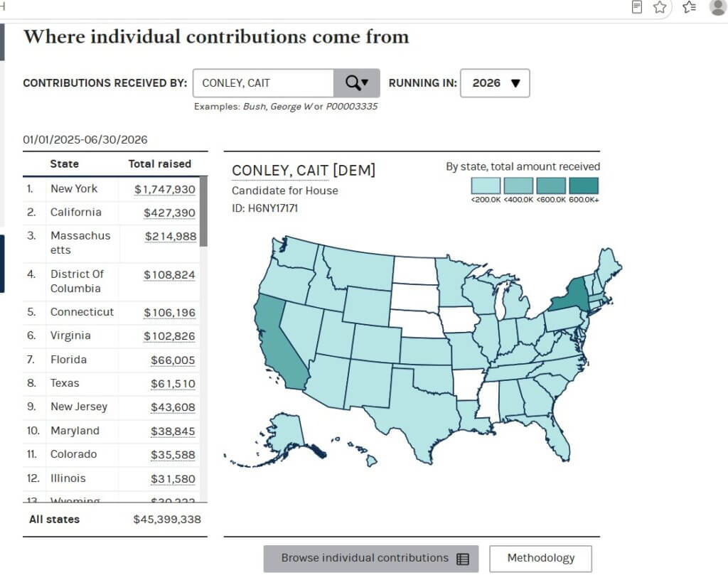Screen dimensions: 728x585
Task: Click the Methodology button
Action: pyautogui.click(x=540, y=558)
